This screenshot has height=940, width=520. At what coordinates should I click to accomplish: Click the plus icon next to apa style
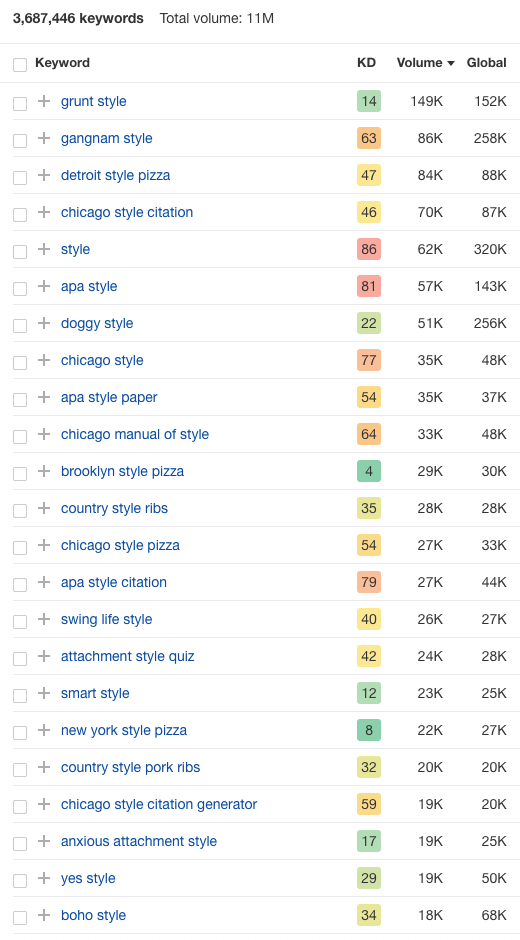pos(44,287)
